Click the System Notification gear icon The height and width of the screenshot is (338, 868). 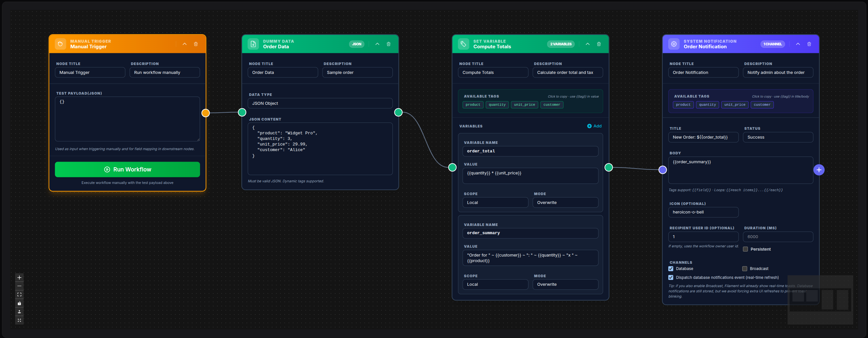tap(674, 44)
